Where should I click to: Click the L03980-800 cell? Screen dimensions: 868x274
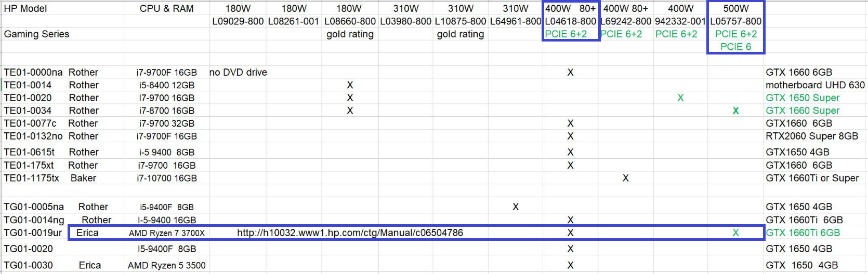tap(405, 21)
